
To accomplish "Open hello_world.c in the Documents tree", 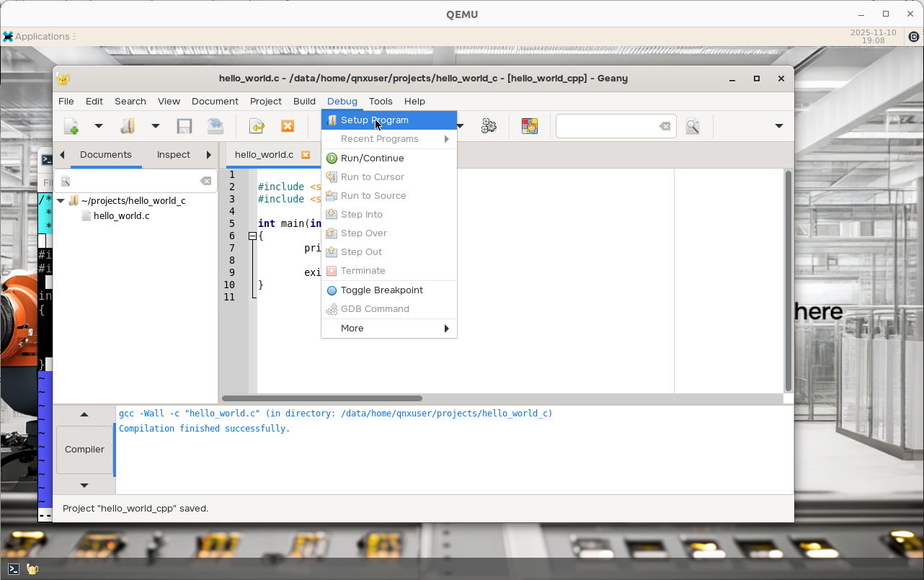I will click(121, 216).
